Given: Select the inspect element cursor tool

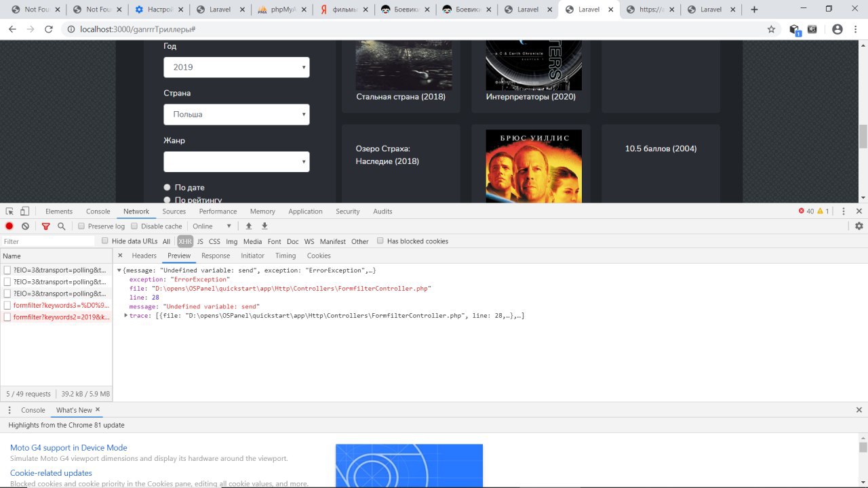Looking at the screenshot, I should tap(9, 211).
